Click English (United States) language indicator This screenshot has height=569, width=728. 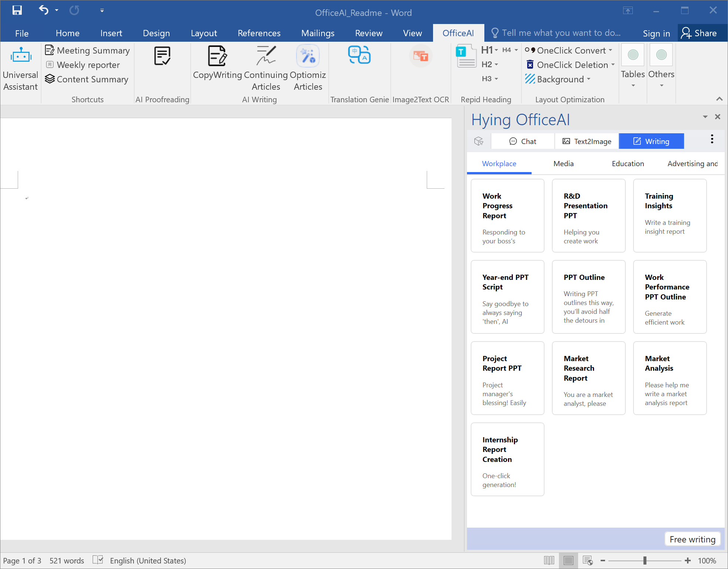[148, 561]
